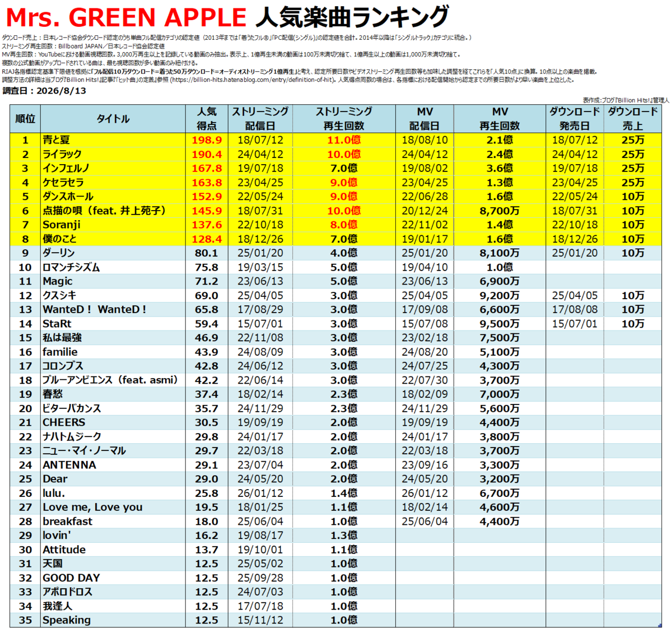672x628 pixels.
Task: Select the score value '80.1'
Action: 207,253
